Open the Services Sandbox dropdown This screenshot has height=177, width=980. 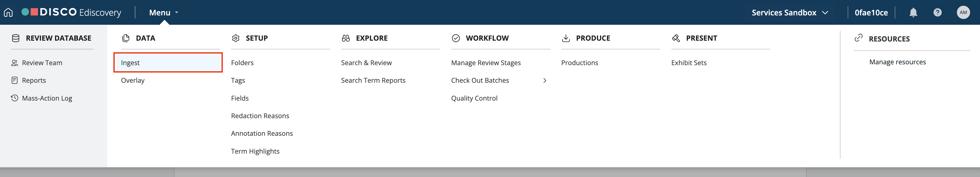pyautogui.click(x=790, y=13)
